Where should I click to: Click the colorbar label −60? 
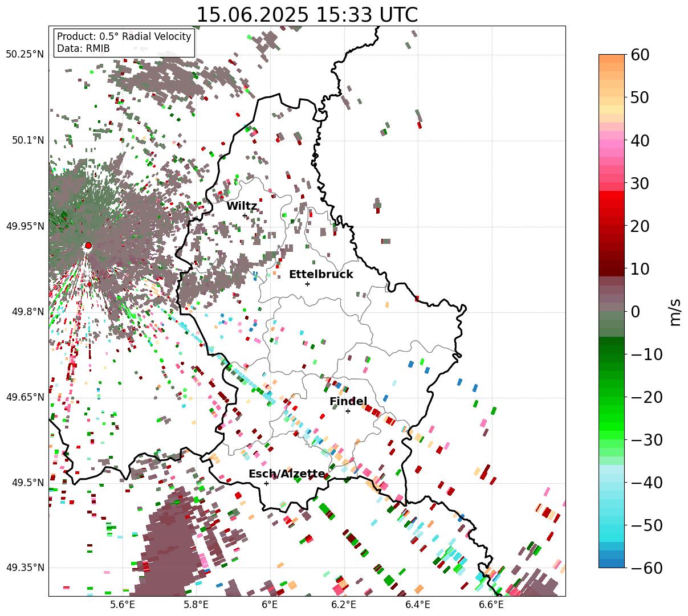(646, 568)
